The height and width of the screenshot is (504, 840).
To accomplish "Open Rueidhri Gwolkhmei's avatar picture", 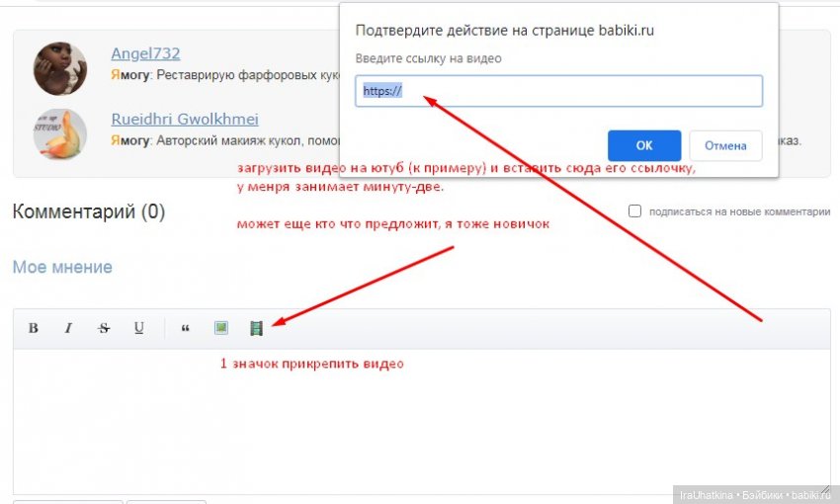I will 60,133.
